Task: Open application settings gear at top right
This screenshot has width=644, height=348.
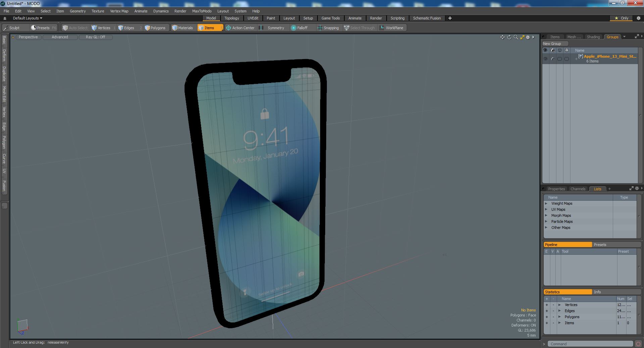Action: click(x=638, y=18)
